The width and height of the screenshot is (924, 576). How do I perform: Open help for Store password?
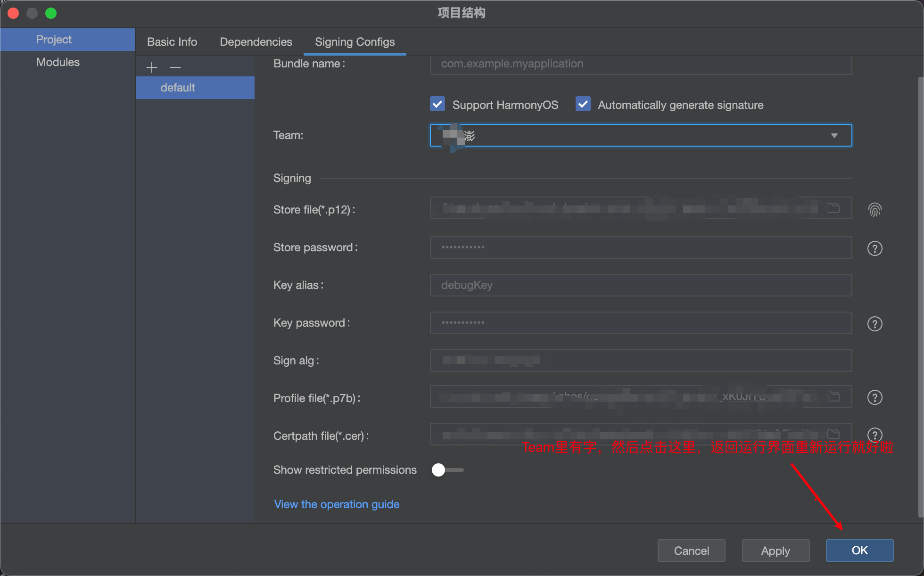tap(875, 248)
